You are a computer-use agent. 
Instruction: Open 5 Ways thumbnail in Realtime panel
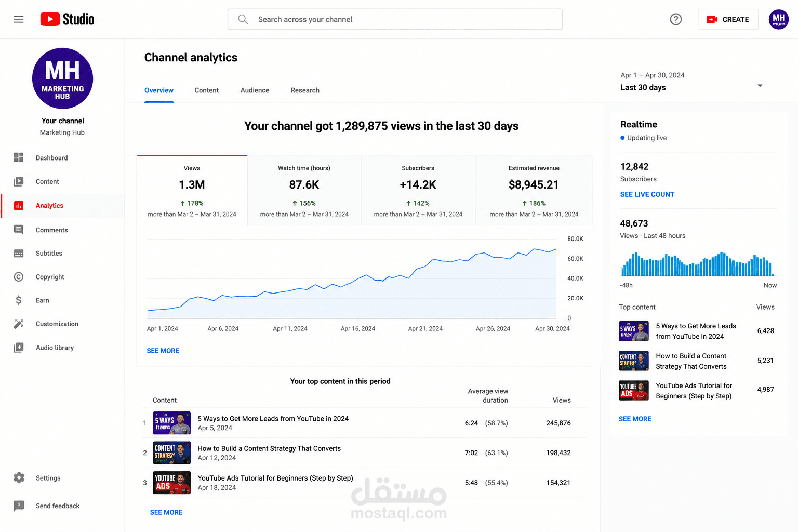coord(634,331)
